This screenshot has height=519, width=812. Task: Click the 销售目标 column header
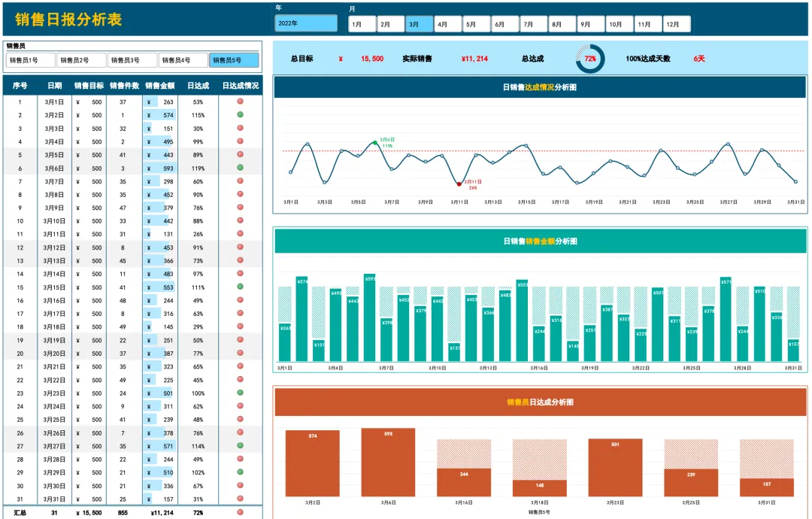pos(89,86)
